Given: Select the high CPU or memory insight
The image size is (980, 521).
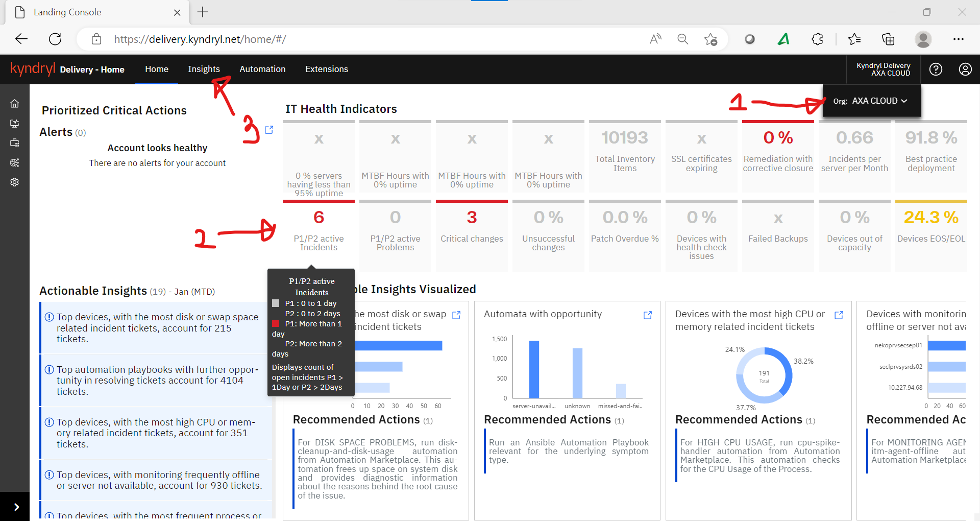Looking at the screenshot, I should 156,433.
